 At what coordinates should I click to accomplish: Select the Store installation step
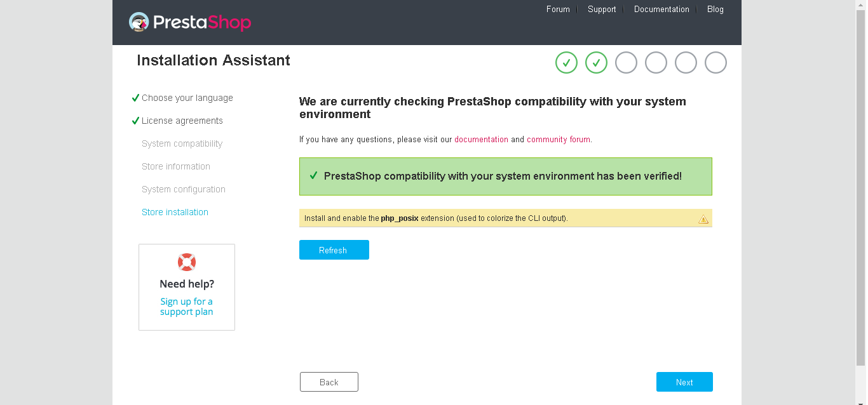175,212
